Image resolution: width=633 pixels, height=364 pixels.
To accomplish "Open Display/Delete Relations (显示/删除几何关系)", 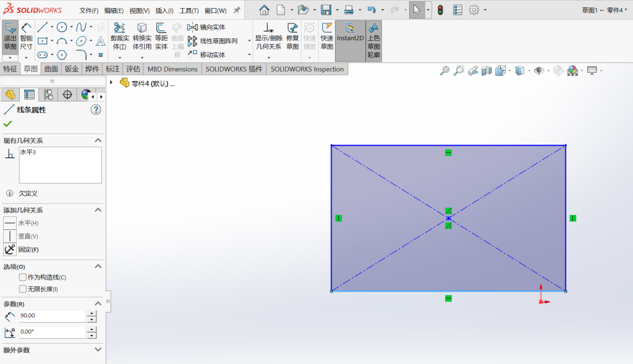I will tap(268, 36).
